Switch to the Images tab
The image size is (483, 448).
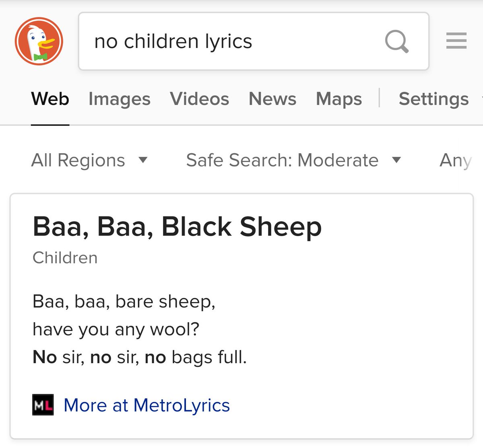[x=119, y=99]
